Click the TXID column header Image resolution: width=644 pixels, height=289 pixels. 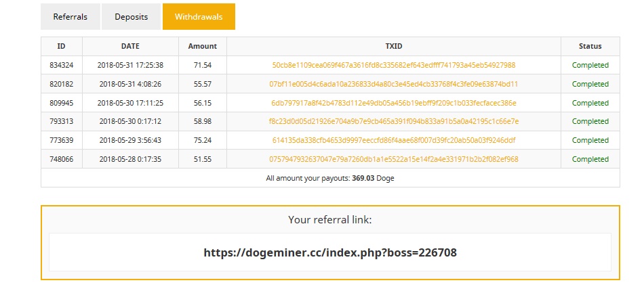point(393,46)
